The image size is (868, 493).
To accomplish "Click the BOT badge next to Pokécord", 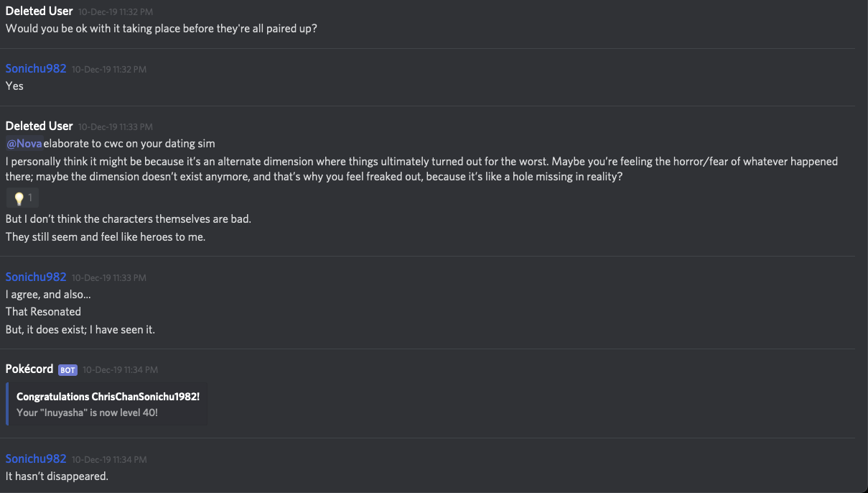I will pyautogui.click(x=67, y=370).
